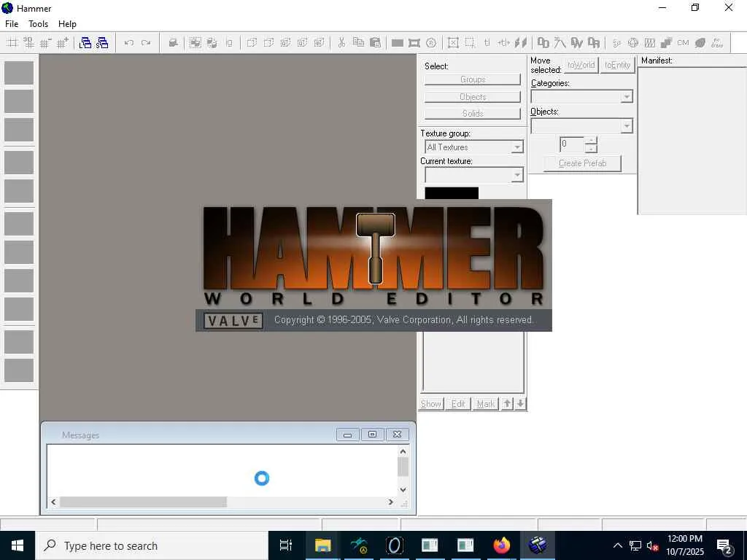This screenshot has width=747, height=560.
Task: Click the move-down arrow button beside Mark
Action: 520,404
